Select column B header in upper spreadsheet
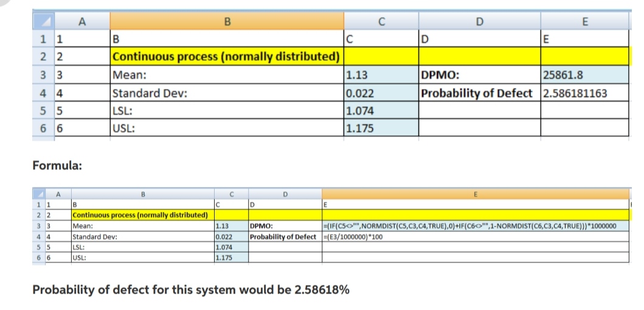Image resolution: width=644 pixels, height=310 pixels. point(227,22)
